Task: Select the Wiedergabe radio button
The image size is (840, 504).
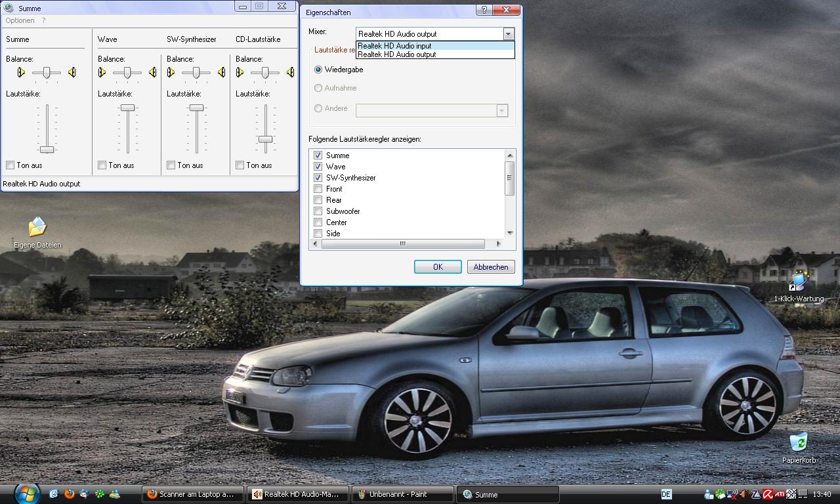Action: pyautogui.click(x=318, y=70)
